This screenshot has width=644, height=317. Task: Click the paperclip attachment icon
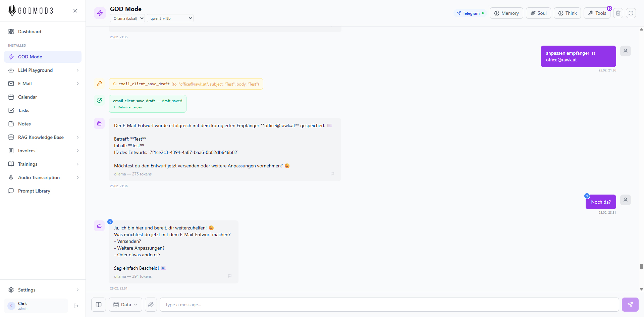point(151,305)
